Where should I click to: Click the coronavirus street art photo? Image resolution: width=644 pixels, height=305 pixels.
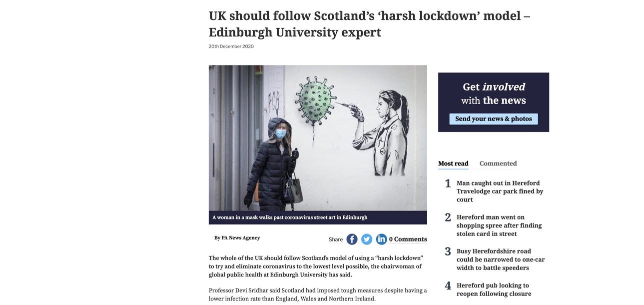pyautogui.click(x=318, y=138)
